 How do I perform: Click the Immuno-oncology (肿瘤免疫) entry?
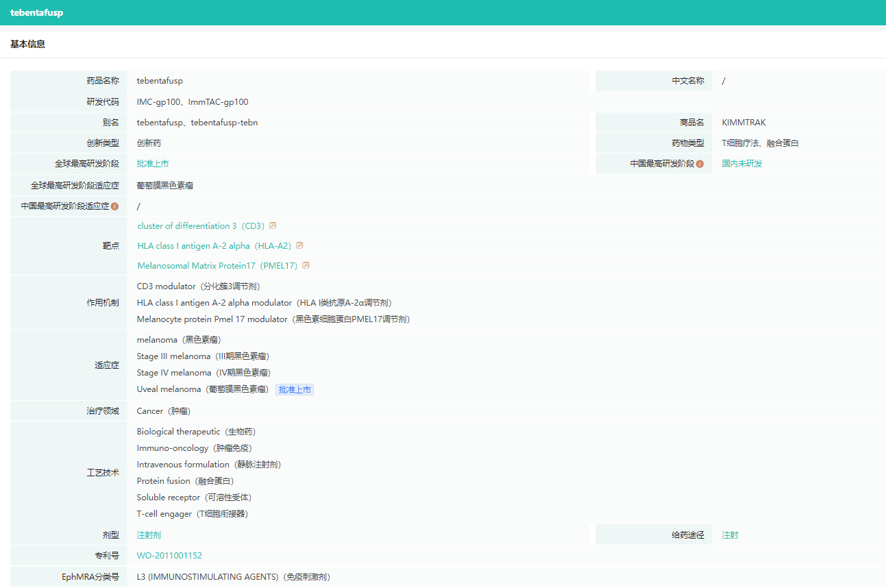pyautogui.click(x=195, y=448)
